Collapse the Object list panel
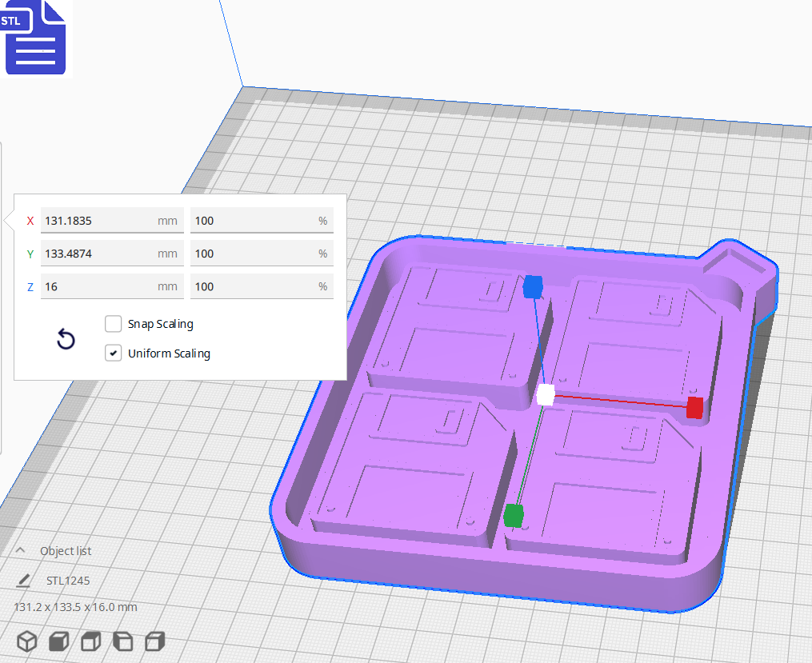This screenshot has width=812, height=663. [20, 550]
